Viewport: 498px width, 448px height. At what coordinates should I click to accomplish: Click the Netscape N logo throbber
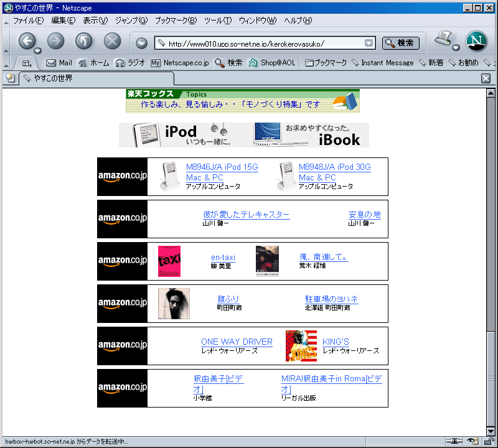point(476,41)
